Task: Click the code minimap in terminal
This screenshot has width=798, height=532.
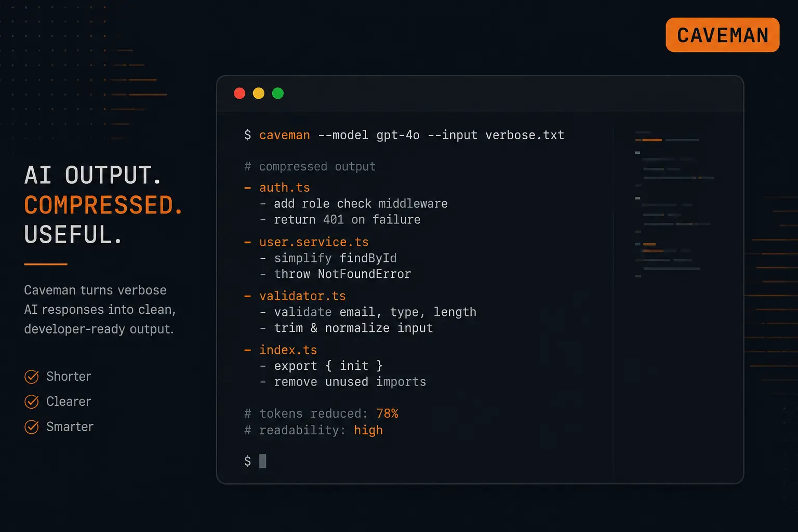Action: [674, 204]
